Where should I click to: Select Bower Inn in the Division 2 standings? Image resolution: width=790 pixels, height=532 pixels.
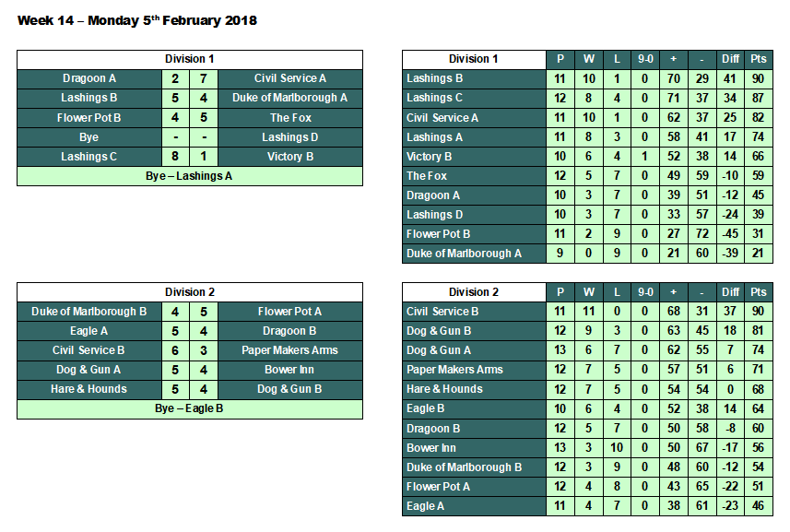[431, 448]
